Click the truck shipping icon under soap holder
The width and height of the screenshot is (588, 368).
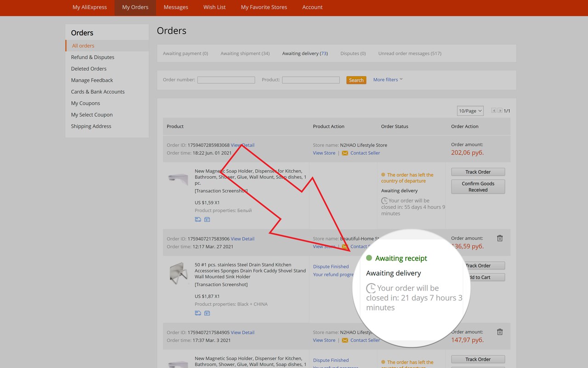coord(198,219)
